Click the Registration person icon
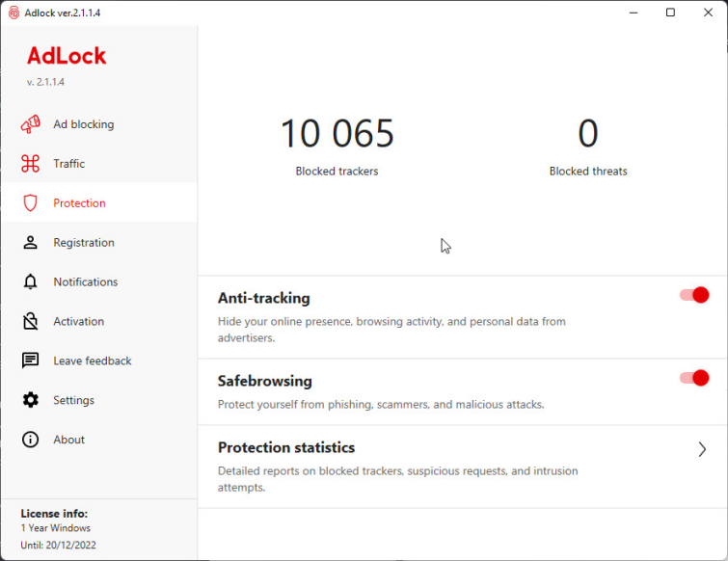Image resolution: width=728 pixels, height=561 pixels. click(31, 243)
